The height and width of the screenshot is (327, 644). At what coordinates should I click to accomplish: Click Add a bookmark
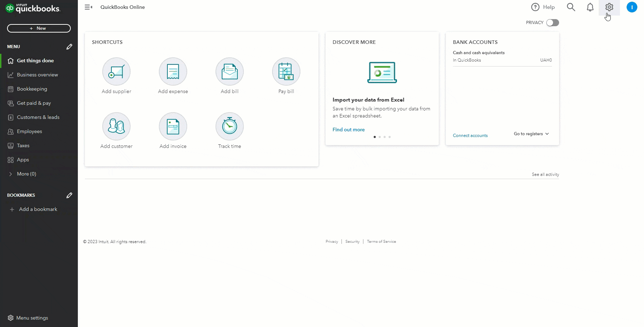(34, 209)
